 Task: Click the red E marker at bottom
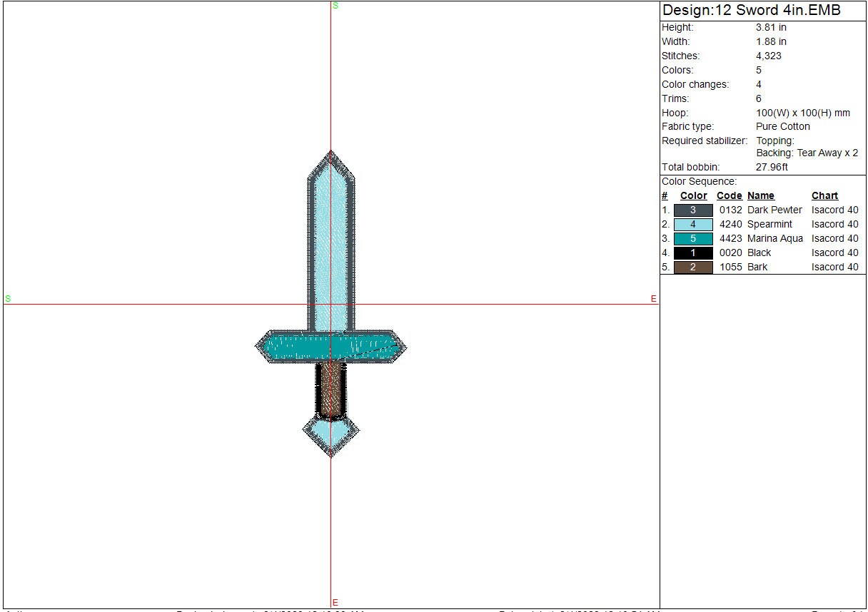point(335,603)
